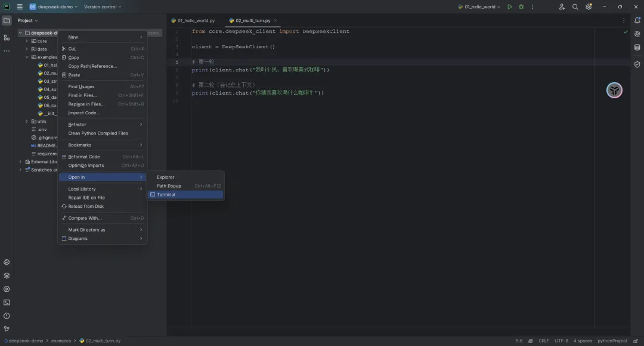Click deepseek-demo breadcrumb in navigation bar

pos(24,341)
